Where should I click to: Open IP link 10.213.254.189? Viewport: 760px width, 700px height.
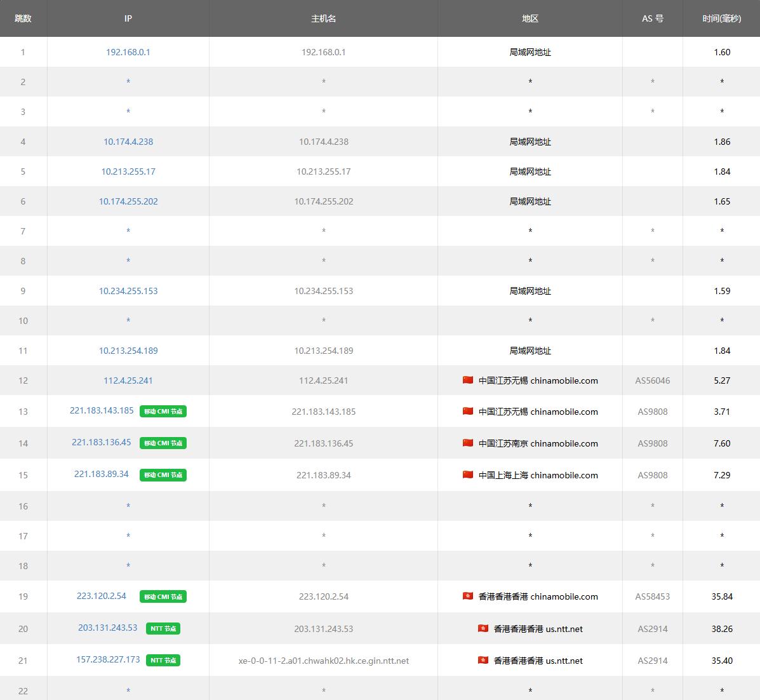click(128, 351)
